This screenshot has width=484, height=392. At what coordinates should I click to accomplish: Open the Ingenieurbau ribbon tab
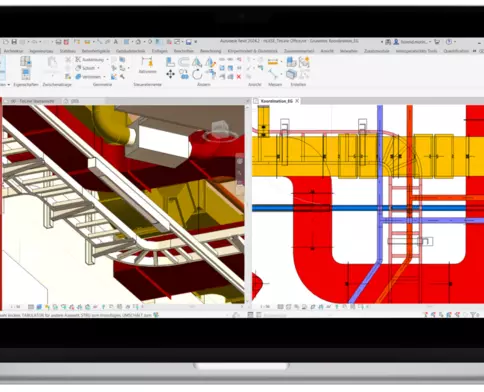click(41, 51)
